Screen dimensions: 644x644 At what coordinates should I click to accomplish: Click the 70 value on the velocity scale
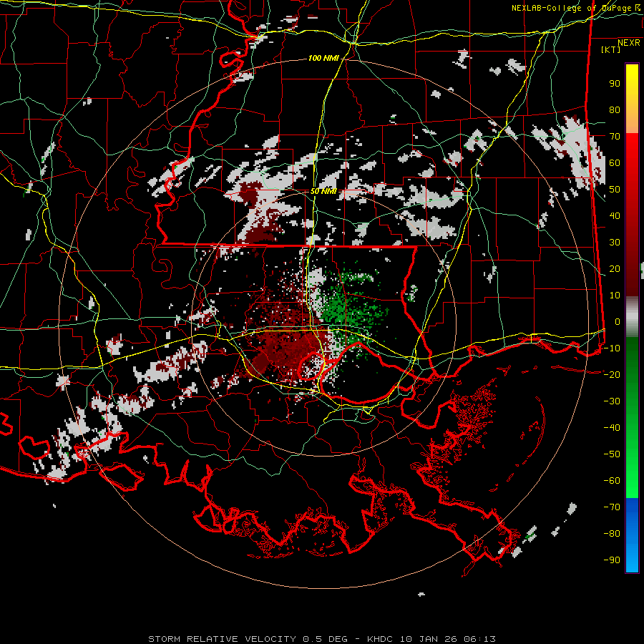click(x=615, y=137)
